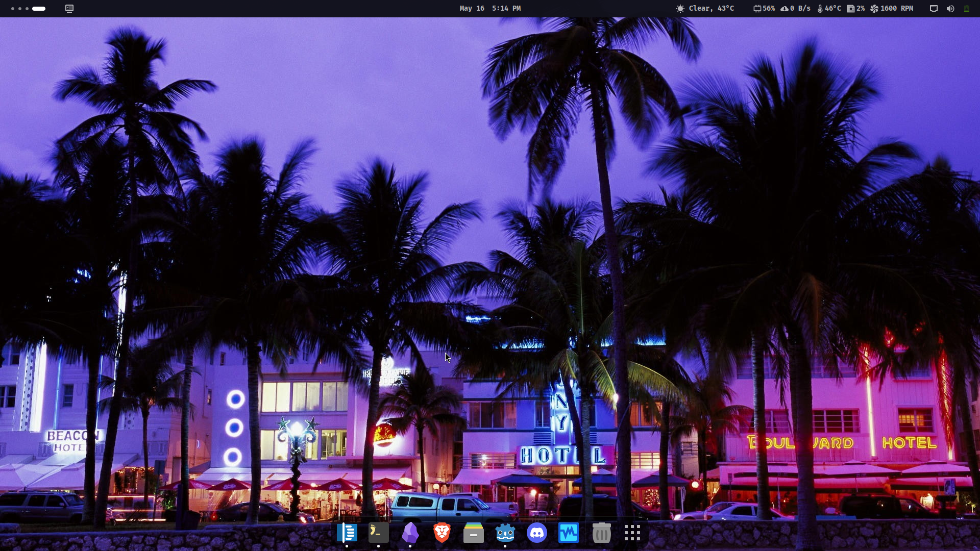
Task: Switch to the third workspace dot
Action: (x=27, y=9)
